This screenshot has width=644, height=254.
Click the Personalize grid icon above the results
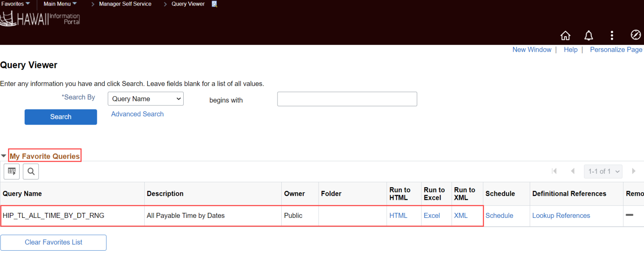point(11,171)
